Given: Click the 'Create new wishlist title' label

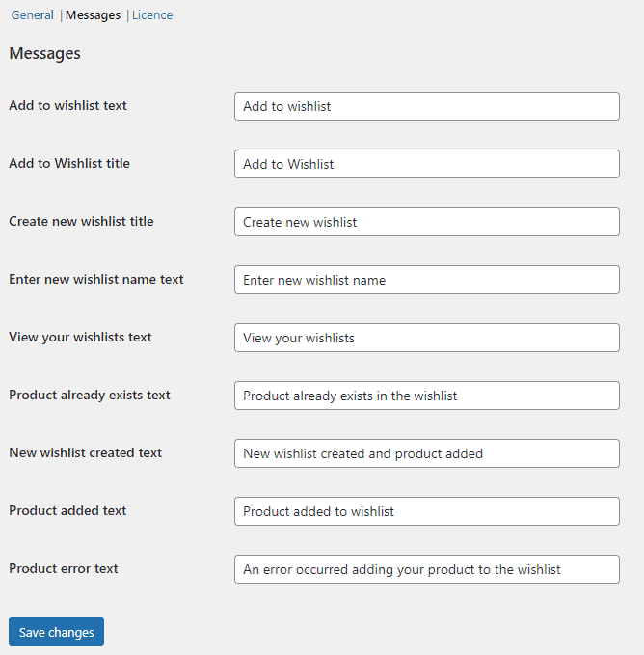Looking at the screenshot, I should coord(81,221).
